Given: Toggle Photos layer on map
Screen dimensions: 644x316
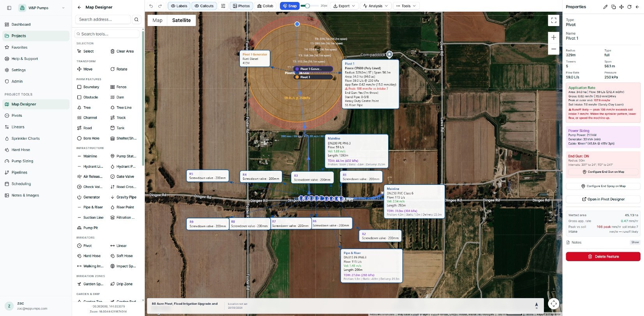Looking at the screenshot, I should pos(241,6).
